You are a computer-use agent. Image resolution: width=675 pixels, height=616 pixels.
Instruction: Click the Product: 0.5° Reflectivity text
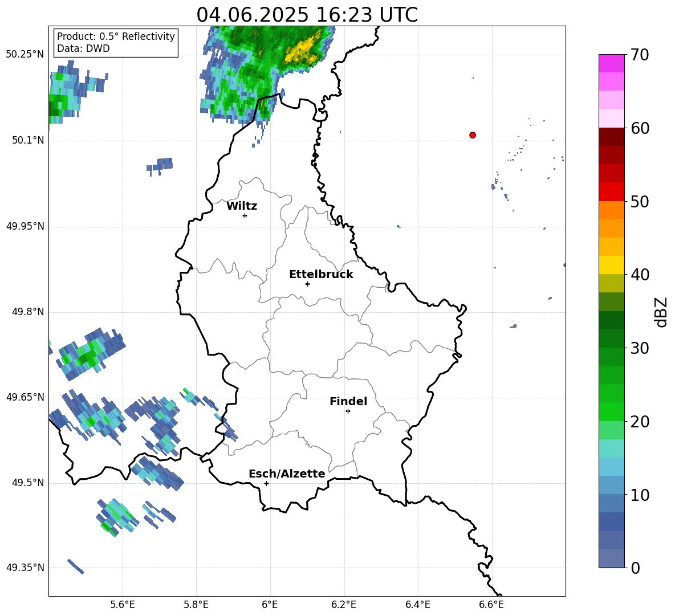point(116,36)
